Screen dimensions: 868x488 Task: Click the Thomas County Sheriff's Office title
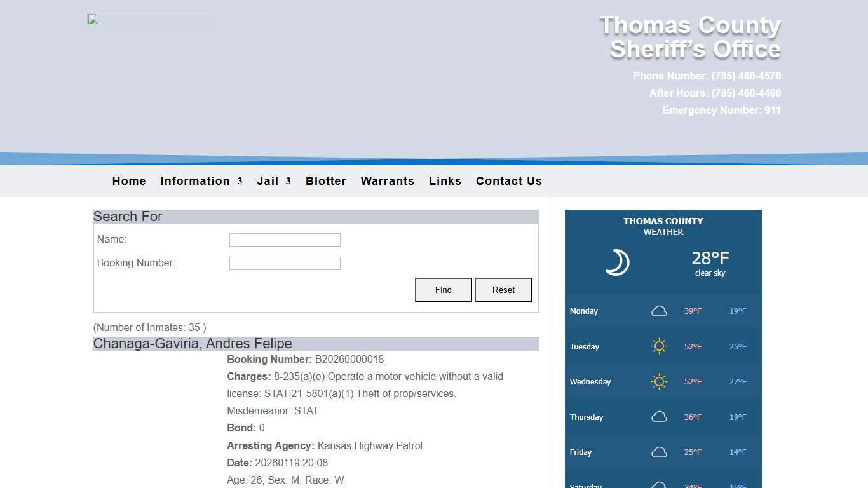click(690, 37)
